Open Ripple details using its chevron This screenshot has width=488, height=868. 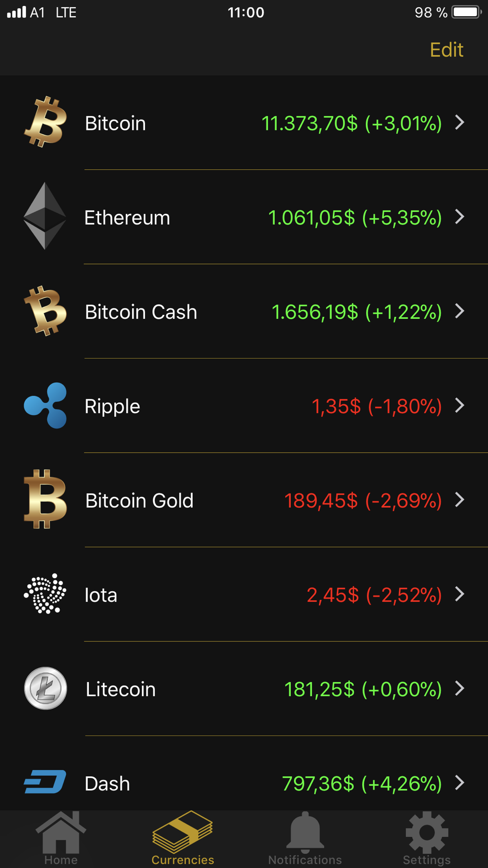click(x=460, y=405)
